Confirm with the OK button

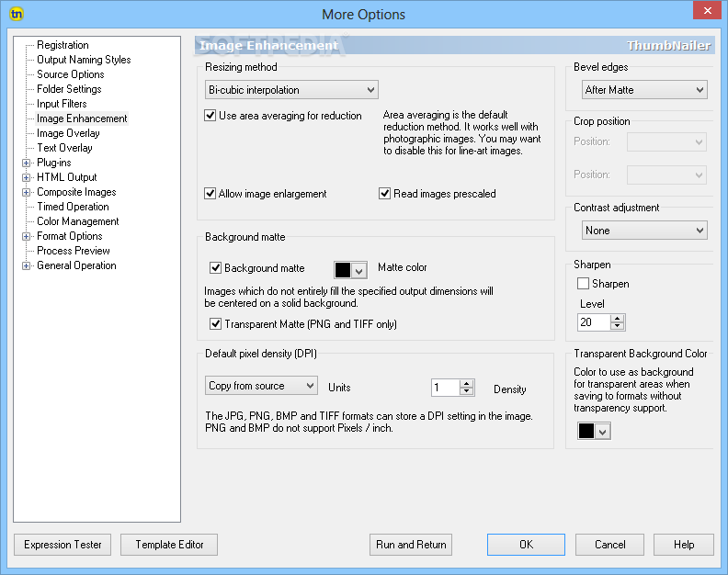click(526, 545)
